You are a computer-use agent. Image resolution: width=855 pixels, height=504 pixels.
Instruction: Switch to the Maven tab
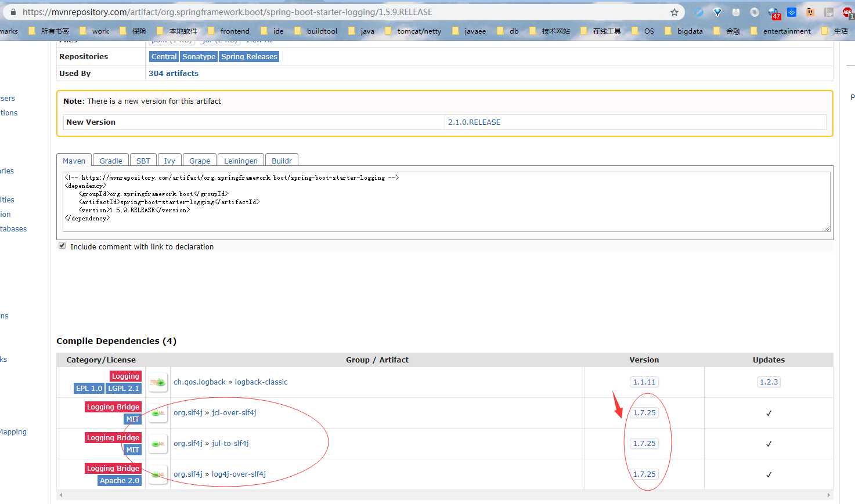74,161
